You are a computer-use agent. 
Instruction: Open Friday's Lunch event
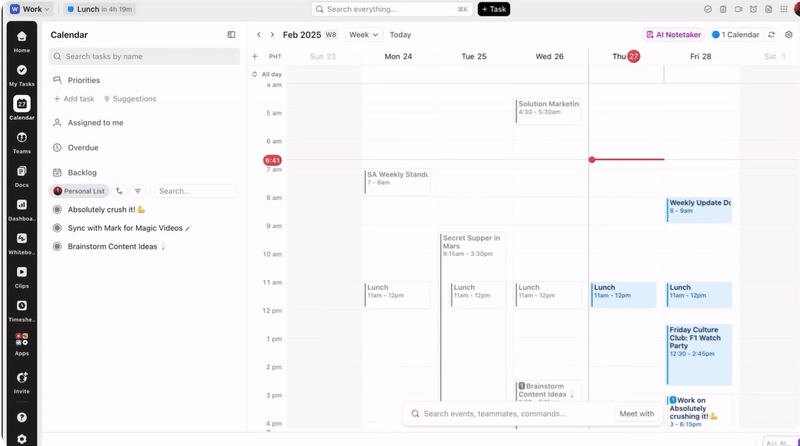pos(699,294)
